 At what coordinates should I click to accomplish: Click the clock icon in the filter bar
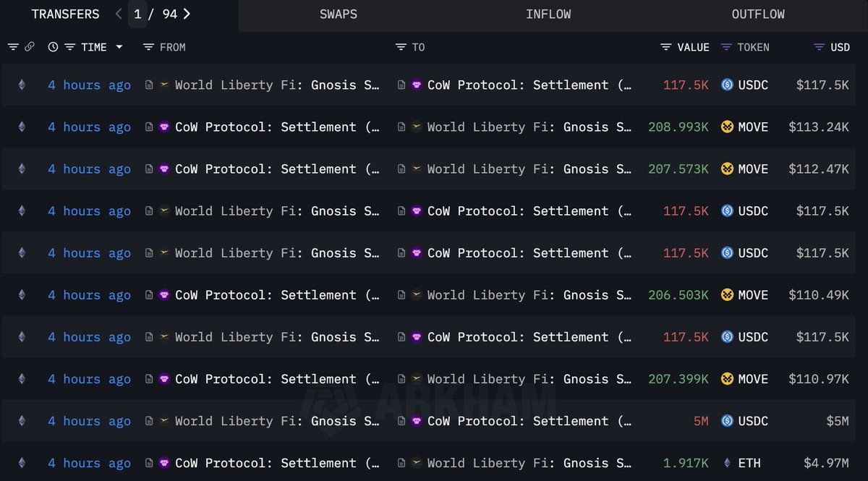point(53,46)
